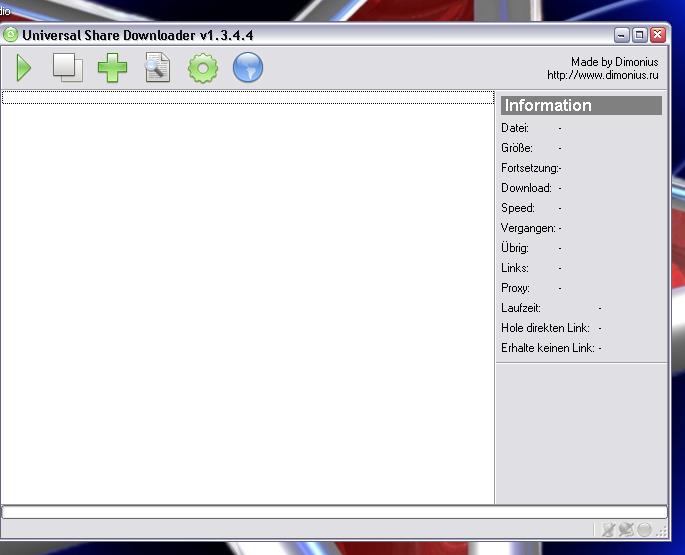This screenshot has height=555, width=685.
Task: Click the gray stacked squares stop icon
Action: pos(68,67)
